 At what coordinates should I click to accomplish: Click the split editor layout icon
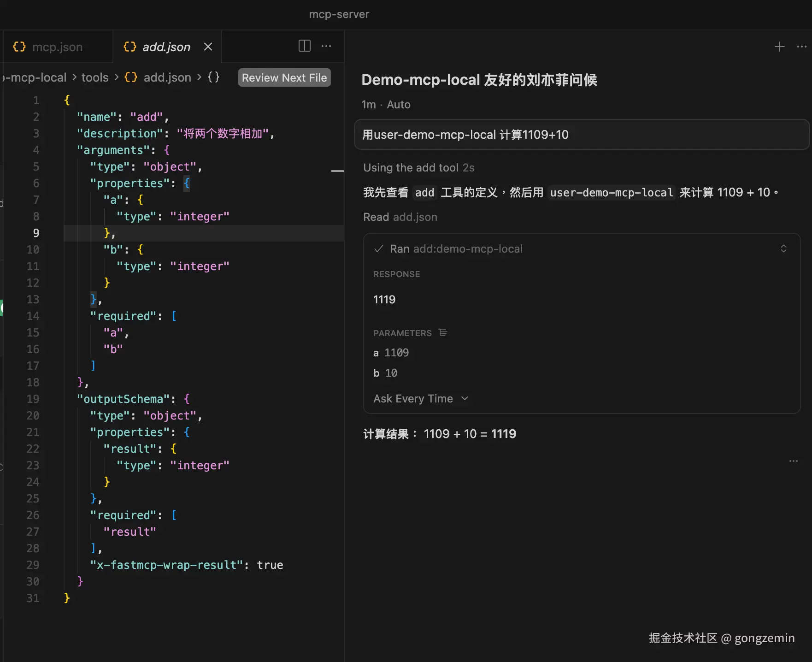(304, 46)
